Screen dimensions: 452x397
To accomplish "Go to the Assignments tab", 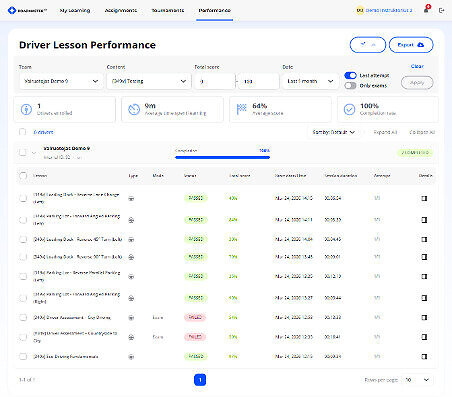I will tap(121, 10).
